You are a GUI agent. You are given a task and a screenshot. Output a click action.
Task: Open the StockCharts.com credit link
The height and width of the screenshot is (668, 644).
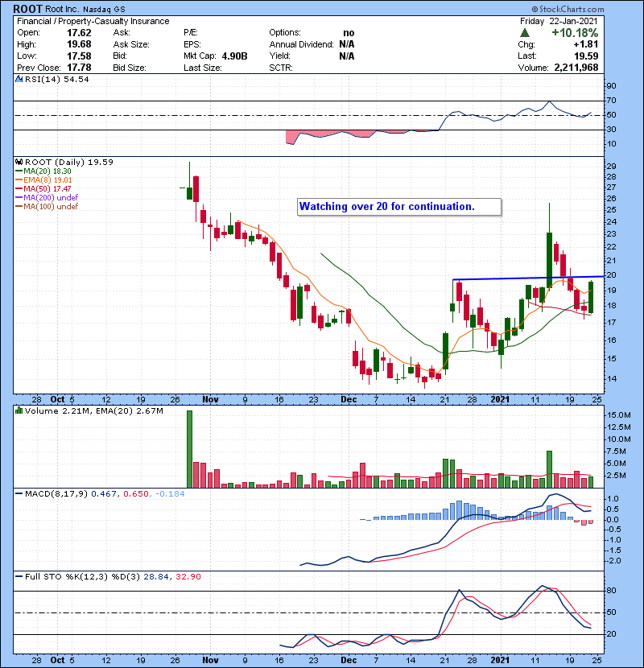[x=568, y=9]
